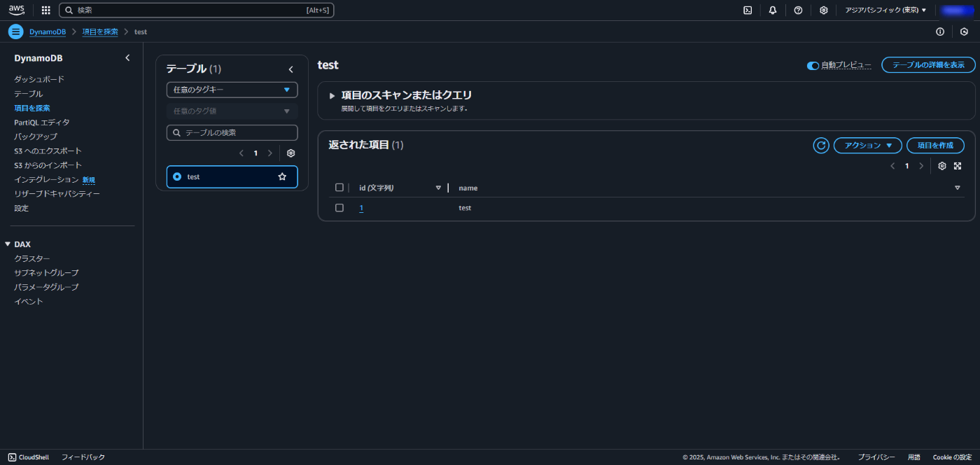Open ダッシュボード in the sidebar

pos(39,79)
